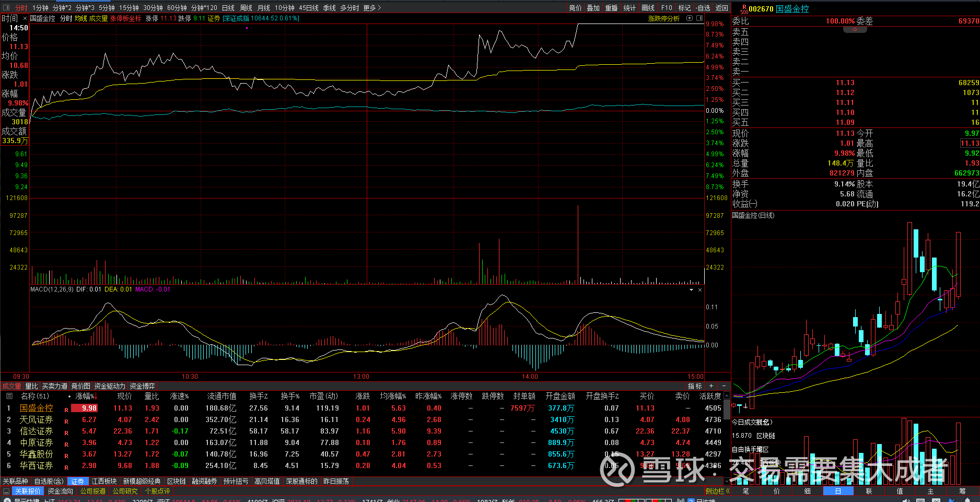Click the small icon left of 关联报价
980x502 pixels.
point(6,492)
